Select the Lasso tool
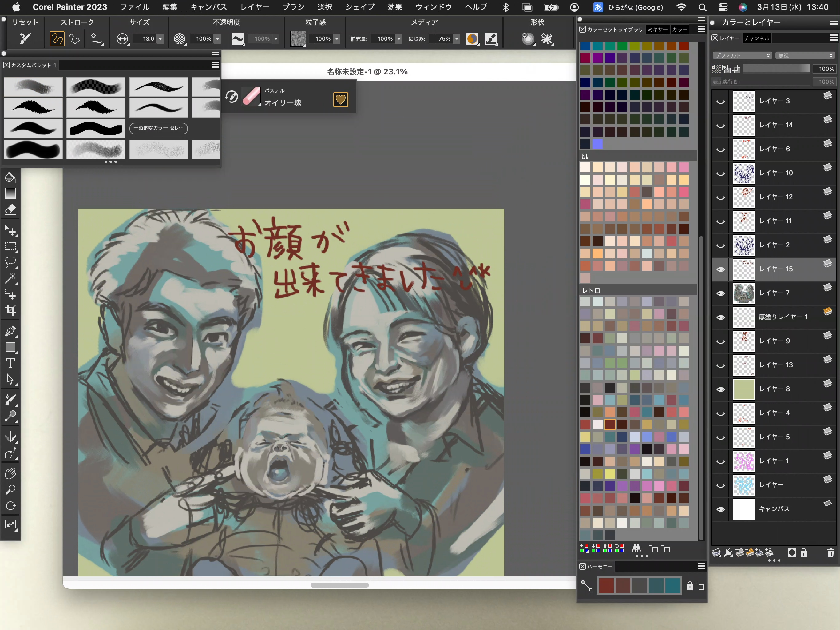840x630 pixels. coord(10,262)
